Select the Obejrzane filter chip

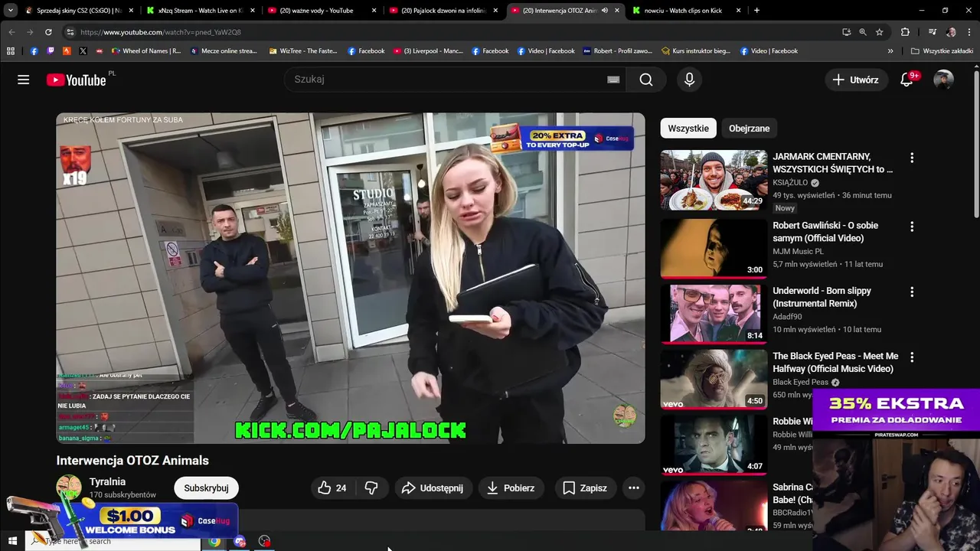point(749,129)
